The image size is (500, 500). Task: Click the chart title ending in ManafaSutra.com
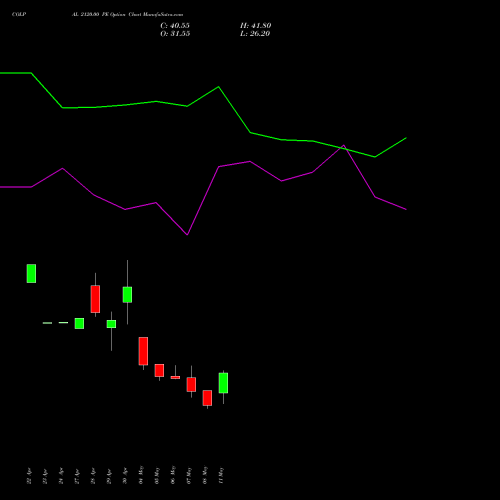point(127,15)
